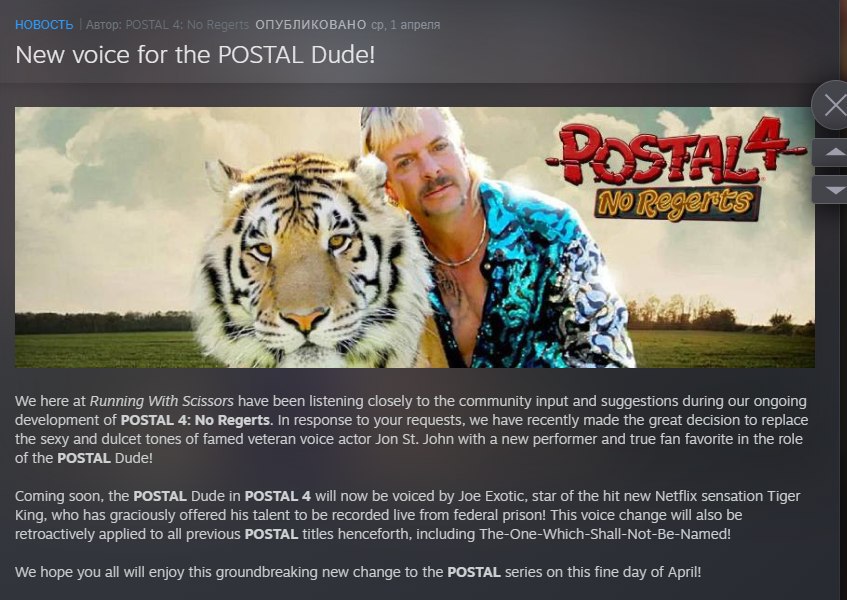
Task: Click The-One-Which-Shall-Not-Be-Named! text
Action: point(604,534)
